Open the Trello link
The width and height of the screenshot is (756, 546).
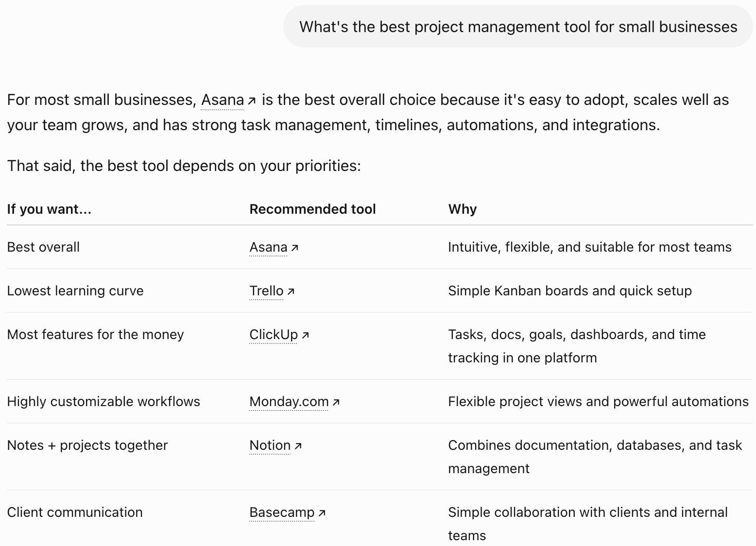coord(266,291)
